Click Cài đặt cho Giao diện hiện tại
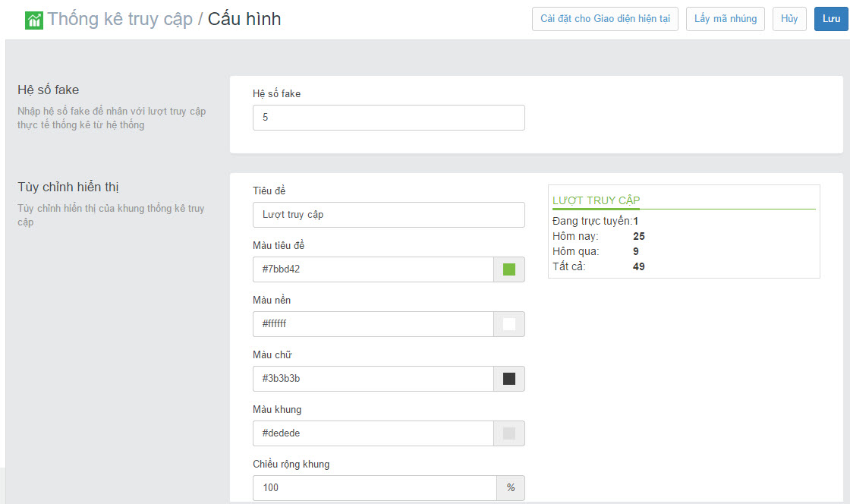850x504 pixels. click(x=604, y=19)
